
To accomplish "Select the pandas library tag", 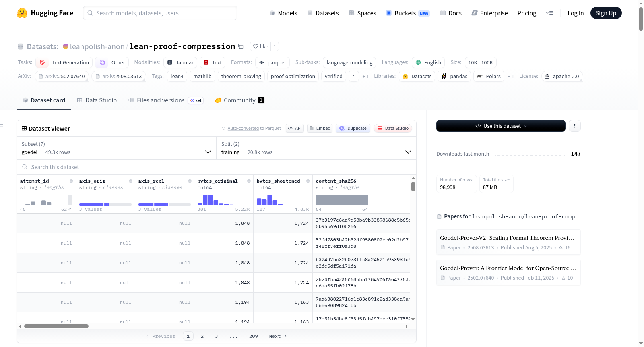I will [x=454, y=76].
